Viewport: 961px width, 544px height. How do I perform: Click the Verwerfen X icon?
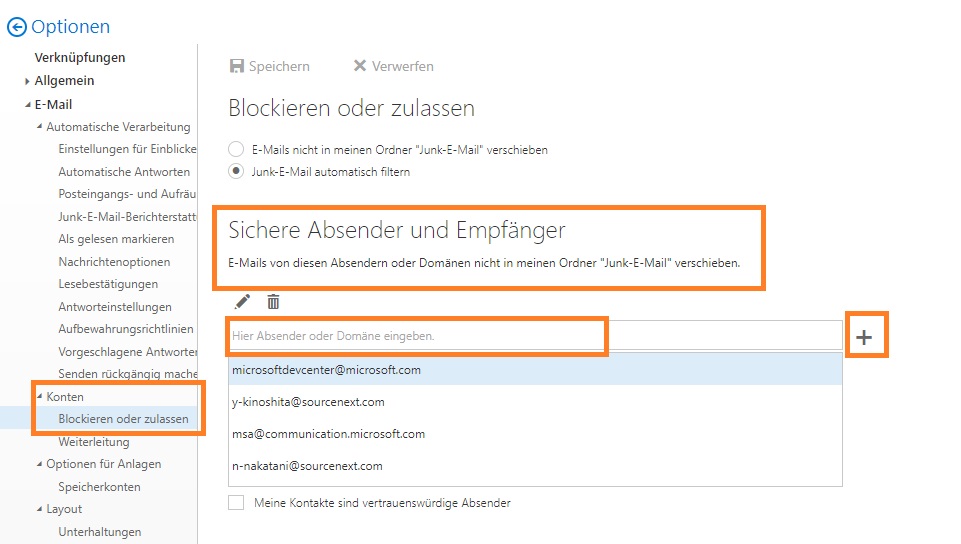point(360,66)
